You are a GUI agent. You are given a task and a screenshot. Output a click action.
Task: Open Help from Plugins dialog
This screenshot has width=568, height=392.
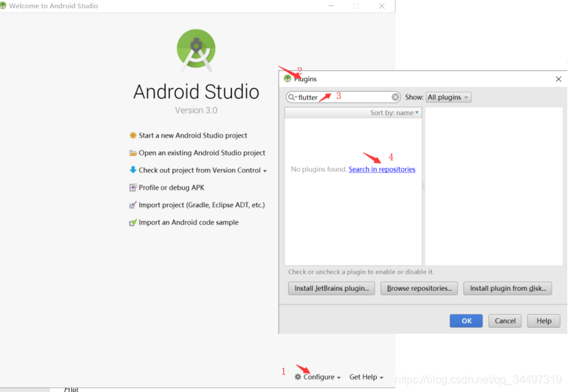pos(544,321)
